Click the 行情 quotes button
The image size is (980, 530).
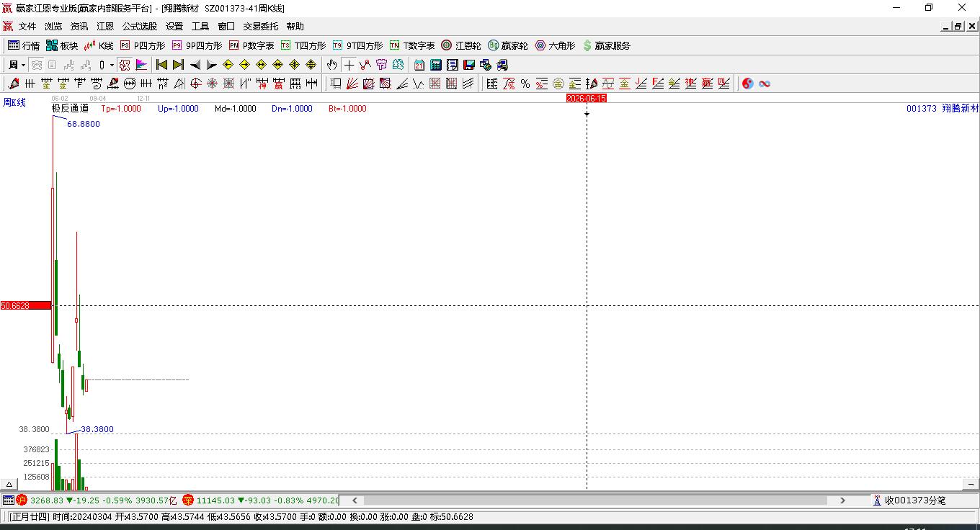24,45
